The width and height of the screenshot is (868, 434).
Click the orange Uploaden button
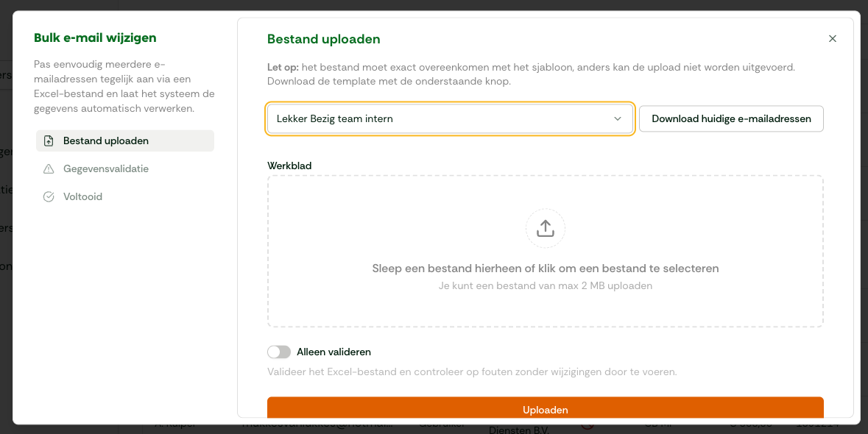tap(546, 408)
